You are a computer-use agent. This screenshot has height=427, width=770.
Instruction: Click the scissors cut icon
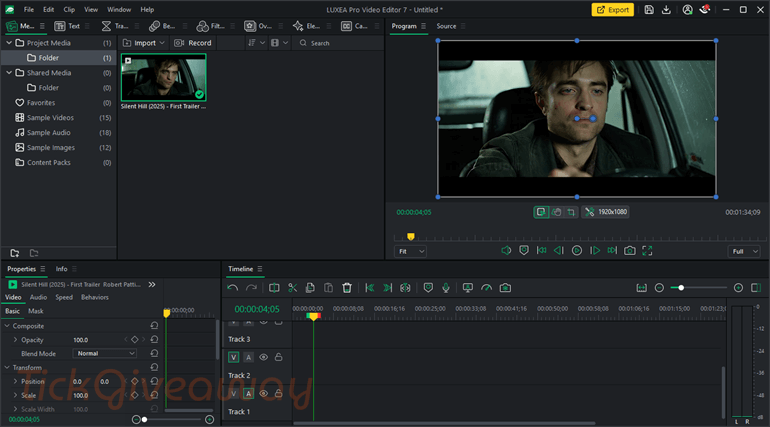coord(292,288)
